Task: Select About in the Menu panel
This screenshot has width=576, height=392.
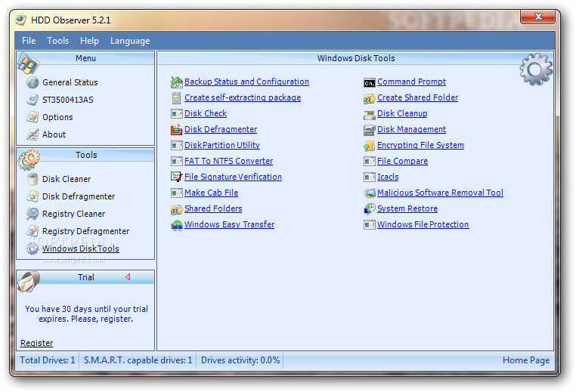Action: pos(54,134)
